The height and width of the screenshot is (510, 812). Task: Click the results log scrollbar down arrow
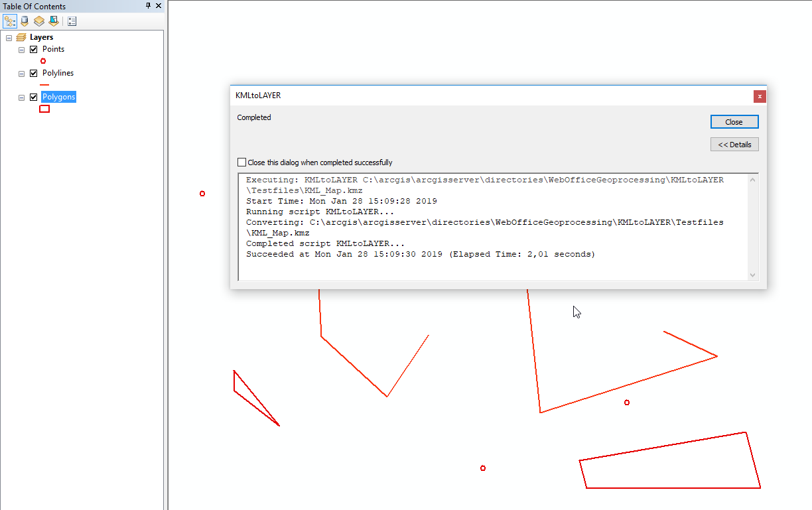tap(752, 275)
